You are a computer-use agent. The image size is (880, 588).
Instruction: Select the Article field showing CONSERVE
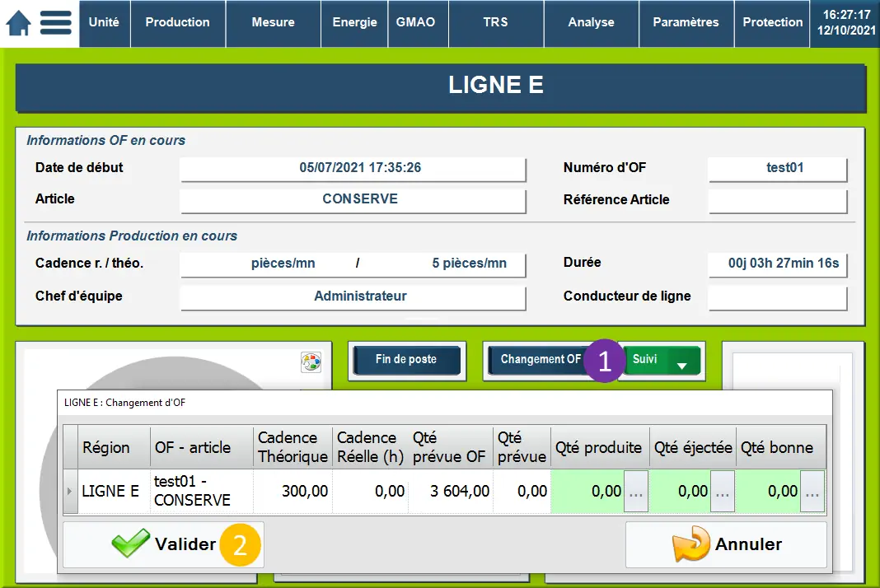click(x=353, y=200)
